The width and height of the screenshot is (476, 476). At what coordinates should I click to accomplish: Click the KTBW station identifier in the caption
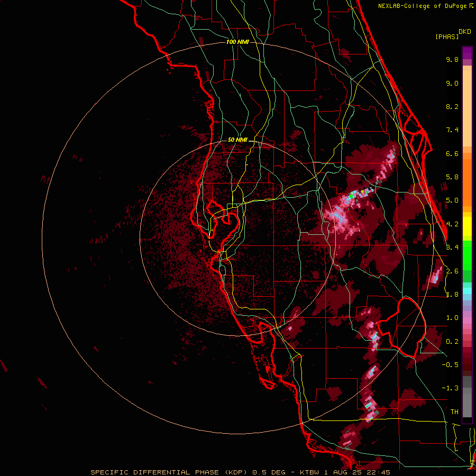(312, 472)
